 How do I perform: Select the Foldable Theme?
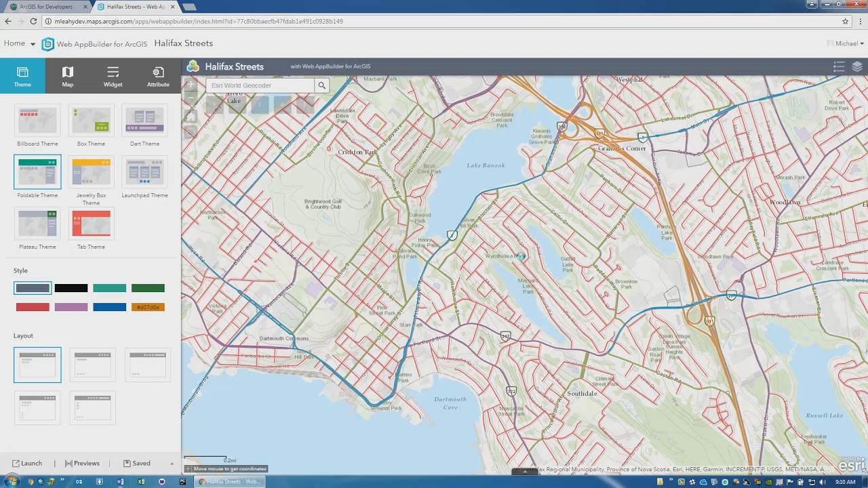tap(37, 172)
